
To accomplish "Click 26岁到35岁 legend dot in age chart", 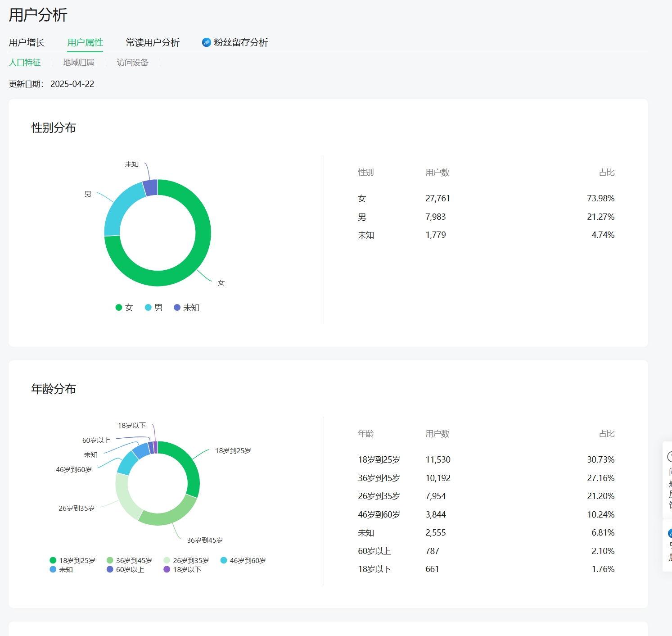I will tap(167, 560).
